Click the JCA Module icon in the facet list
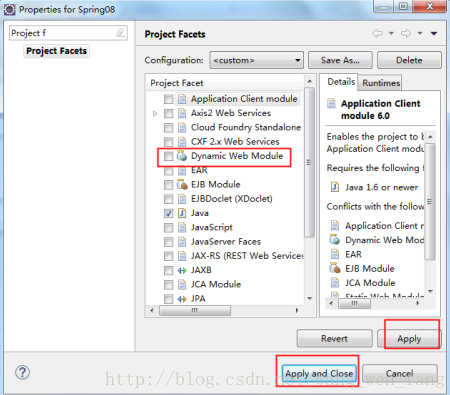The height and width of the screenshot is (395, 450). (182, 285)
